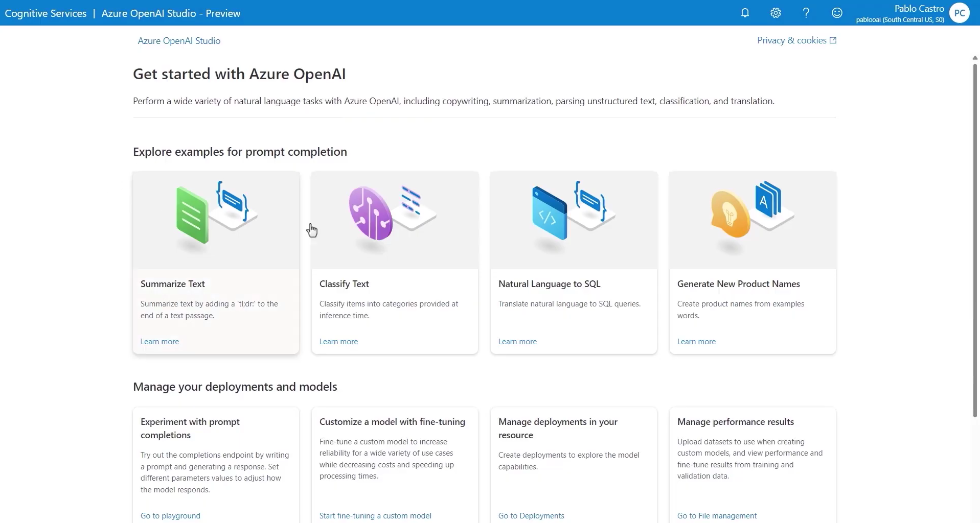Open Start fine-tuning a custom model link
Screen dimensions: 980x523
click(x=375, y=516)
